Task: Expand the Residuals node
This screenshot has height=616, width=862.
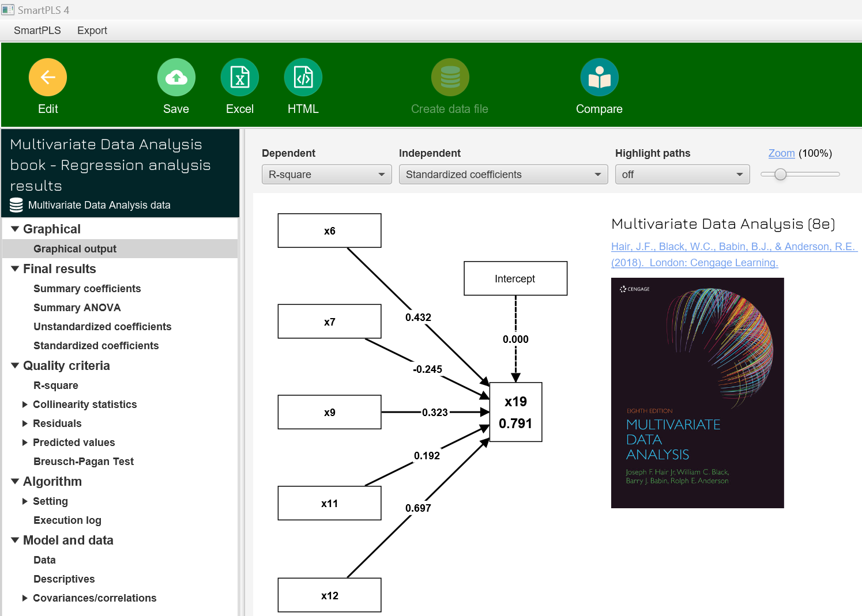Action: 25,424
